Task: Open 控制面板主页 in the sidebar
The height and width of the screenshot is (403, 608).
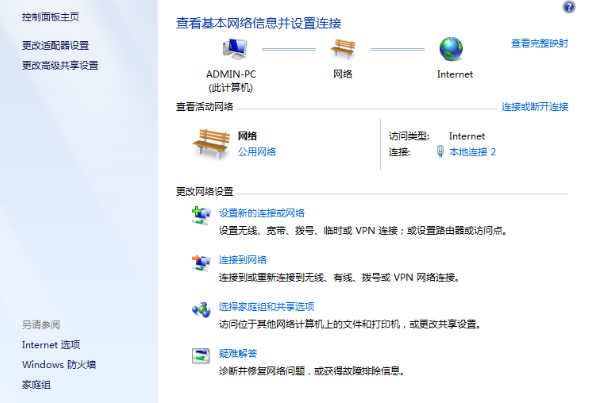Action: (x=50, y=18)
